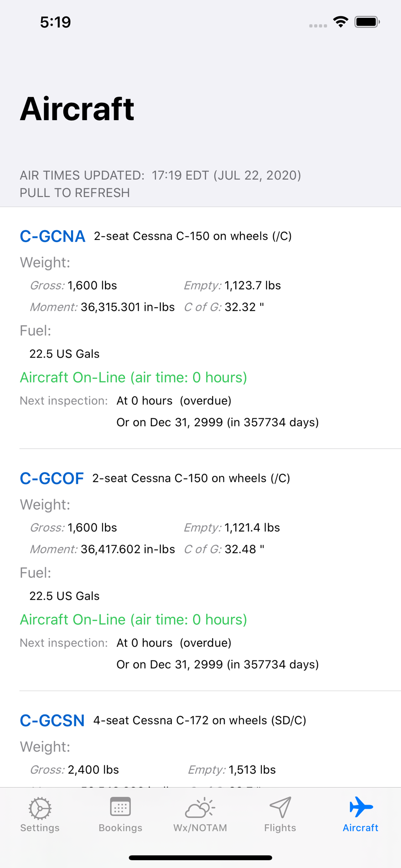Tap the Aircraft page title
This screenshot has width=401, height=868.
pyautogui.click(x=77, y=109)
